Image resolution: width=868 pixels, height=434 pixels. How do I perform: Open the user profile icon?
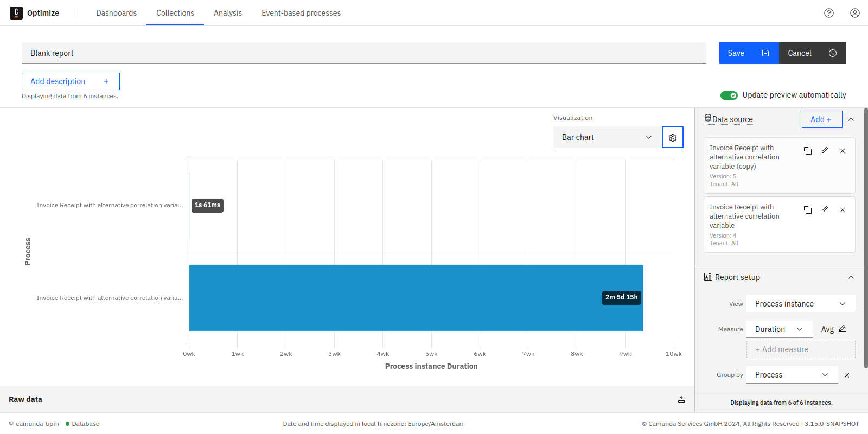(854, 13)
